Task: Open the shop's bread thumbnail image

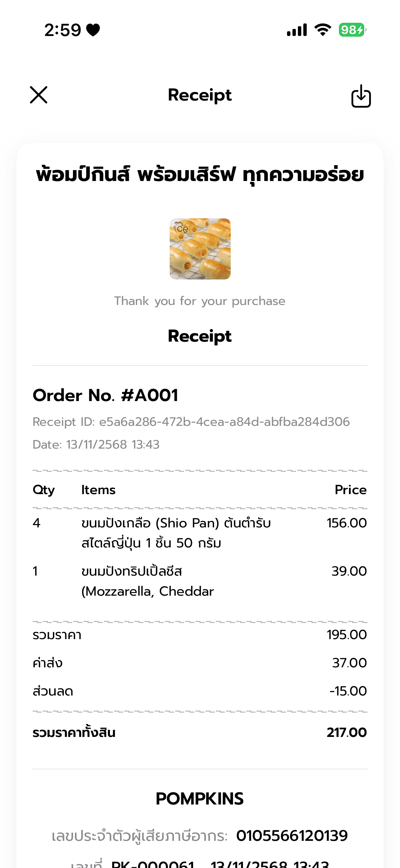Action: pyautogui.click(x=200, y=249)
